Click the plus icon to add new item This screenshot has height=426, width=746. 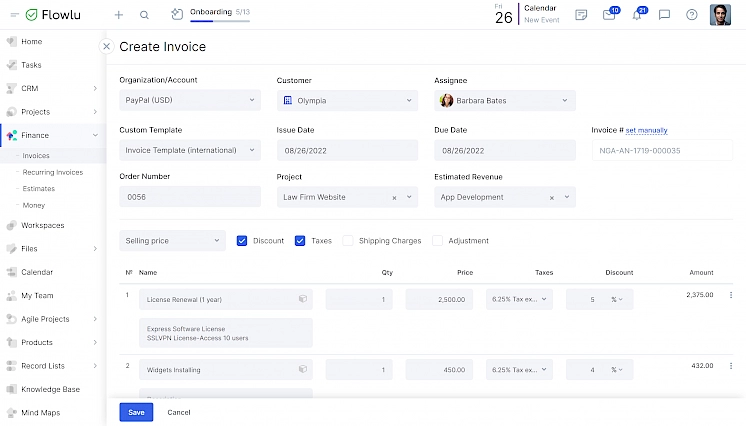[x=119, y=15]
